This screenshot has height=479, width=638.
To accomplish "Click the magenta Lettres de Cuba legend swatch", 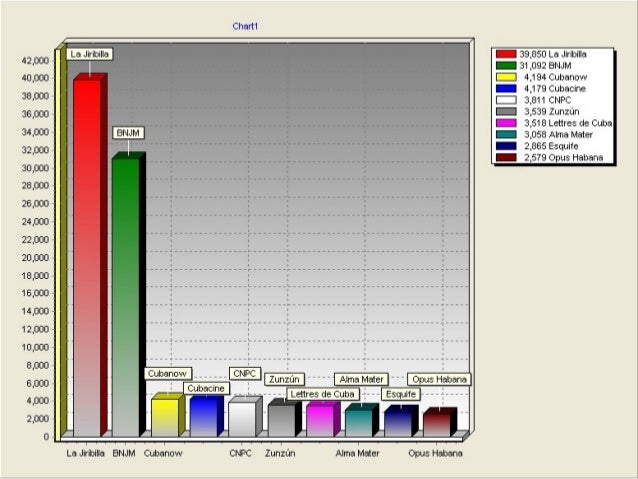I will [506, 123].
